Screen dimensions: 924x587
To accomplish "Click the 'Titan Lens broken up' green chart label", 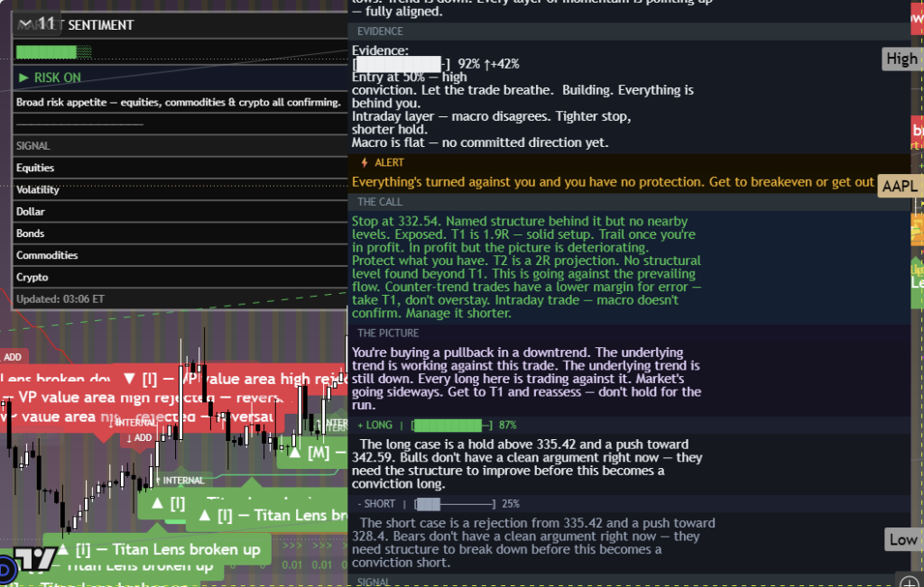I will tap(159, 549).
